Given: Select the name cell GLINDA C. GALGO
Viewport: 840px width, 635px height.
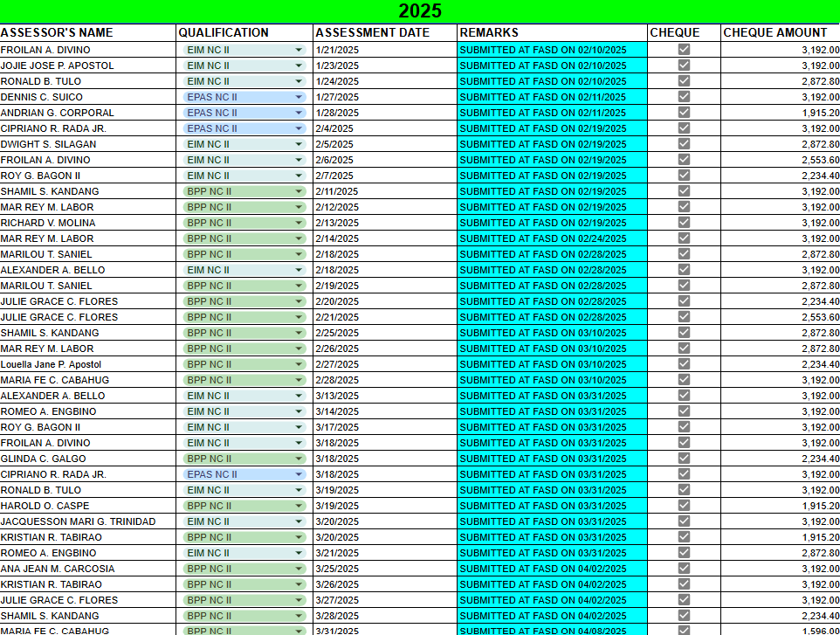Looking at the screenshot, I should (88, 459).
